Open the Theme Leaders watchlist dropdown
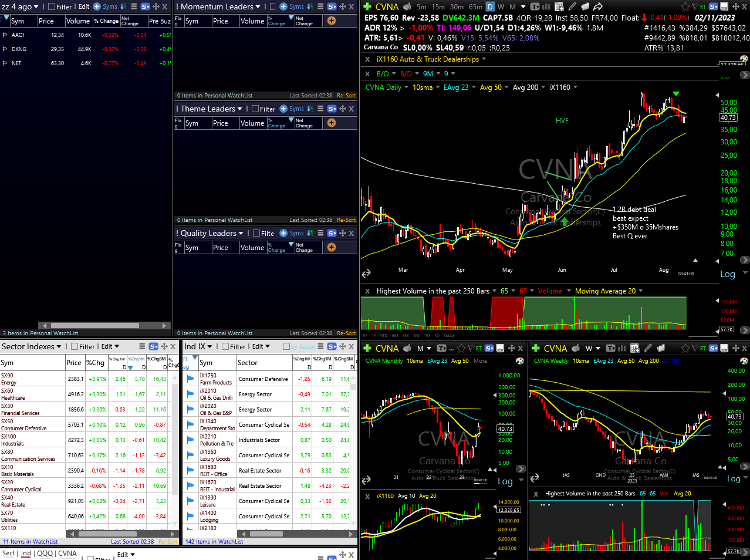This screenshot has height=560, width=750. (x=239, y=109)
